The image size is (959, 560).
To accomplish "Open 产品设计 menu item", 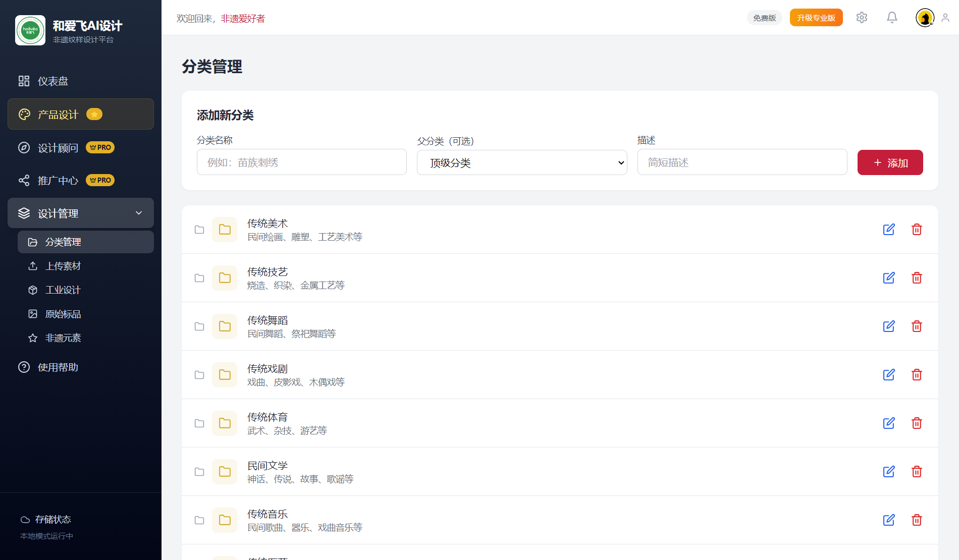I will pyautogui.click(x=81, y=114).
